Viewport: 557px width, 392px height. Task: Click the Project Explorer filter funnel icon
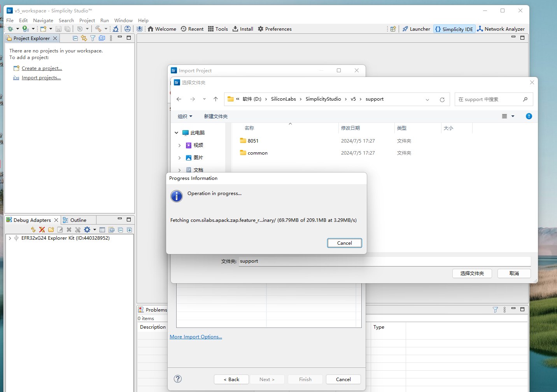[93, 38]
